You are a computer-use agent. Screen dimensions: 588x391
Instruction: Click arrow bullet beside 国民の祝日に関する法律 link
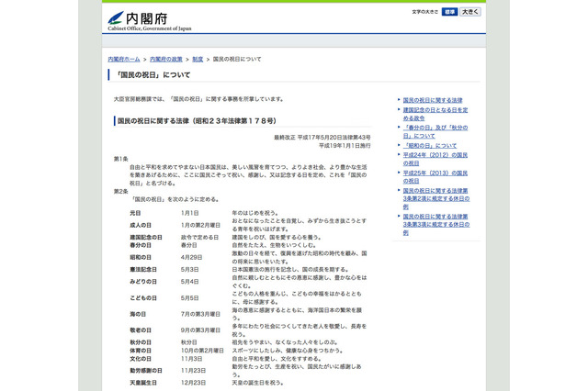(x=398, y=99)
